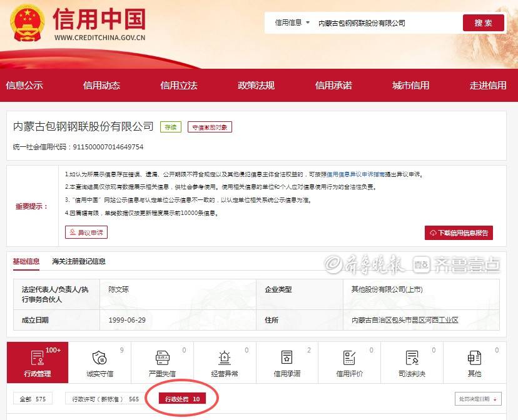Click the 守信激励对象 tag

(210, 127)
